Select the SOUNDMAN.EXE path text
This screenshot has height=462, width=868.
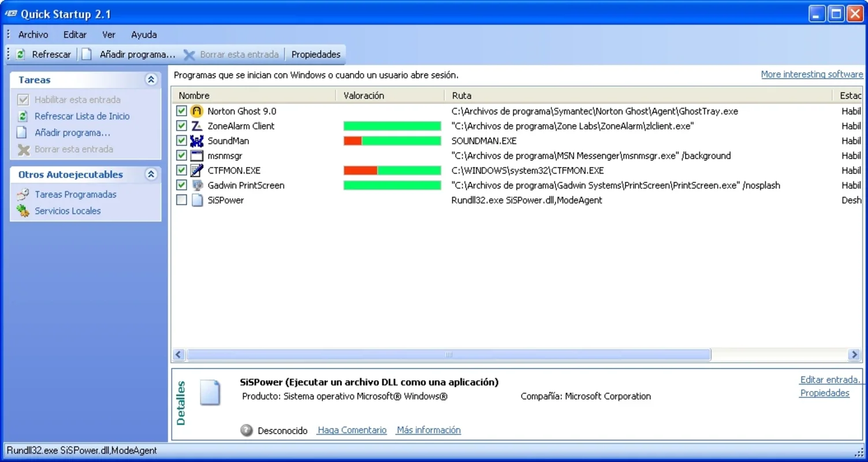click(x=484, y=141)
